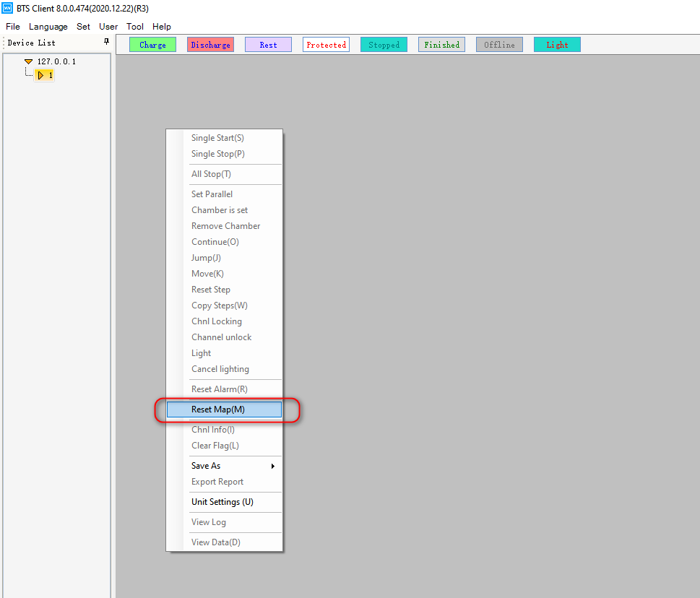Image resolution: width=700 pixels, height=598 pixels.
Task: Open the Language menu
Action: click(x=48, y=27)
